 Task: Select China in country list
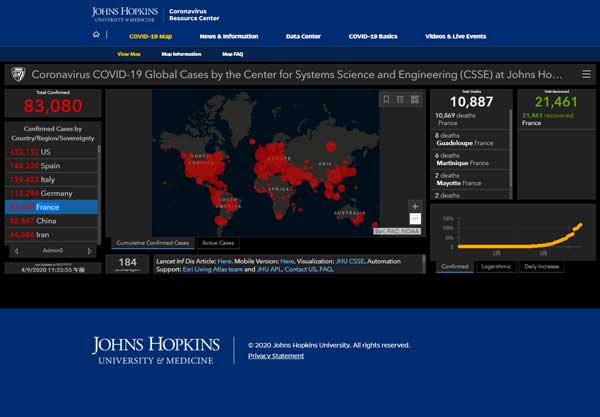[51, 221]
